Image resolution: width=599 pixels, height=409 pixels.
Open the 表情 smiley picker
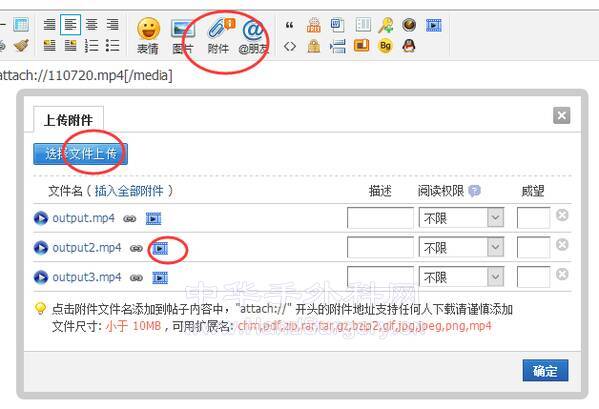[x=149, y=35]
